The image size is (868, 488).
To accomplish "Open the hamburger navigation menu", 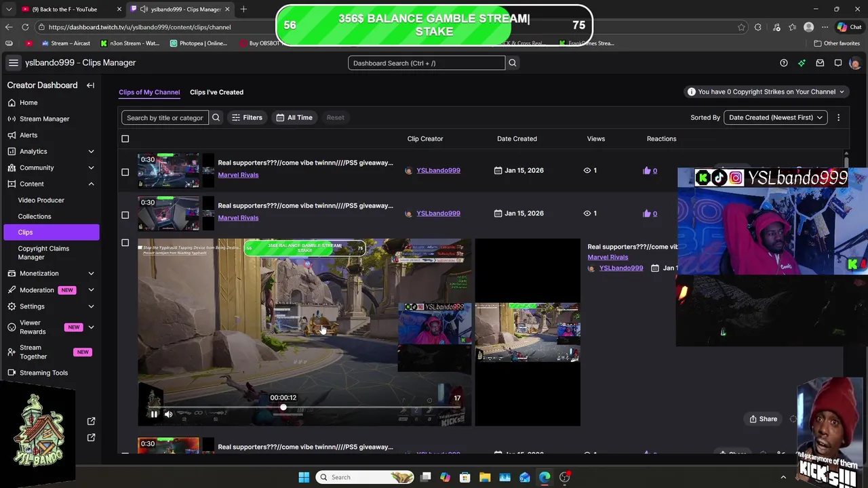I will 13,63.
